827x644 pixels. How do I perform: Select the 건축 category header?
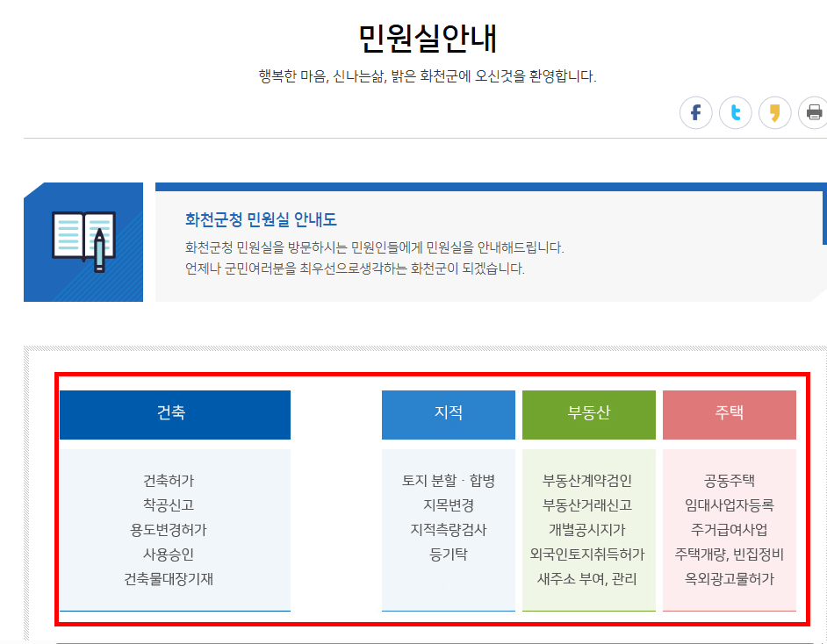[174, 414]
